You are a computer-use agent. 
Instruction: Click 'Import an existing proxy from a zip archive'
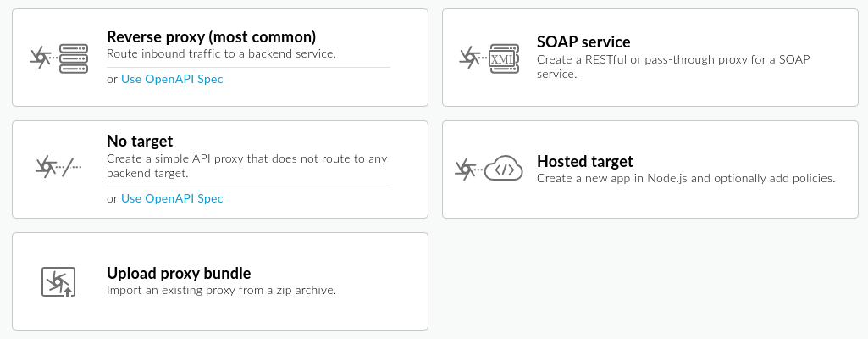221,290
